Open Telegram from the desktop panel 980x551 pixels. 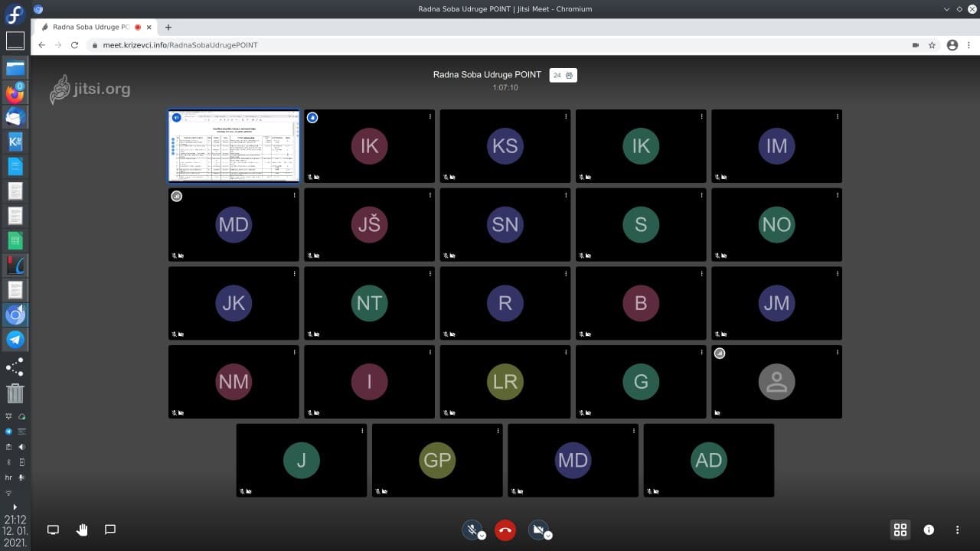[15, 339]
